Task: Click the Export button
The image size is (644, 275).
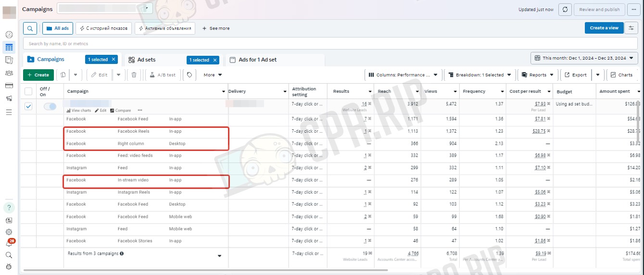Action: (576, 75)
